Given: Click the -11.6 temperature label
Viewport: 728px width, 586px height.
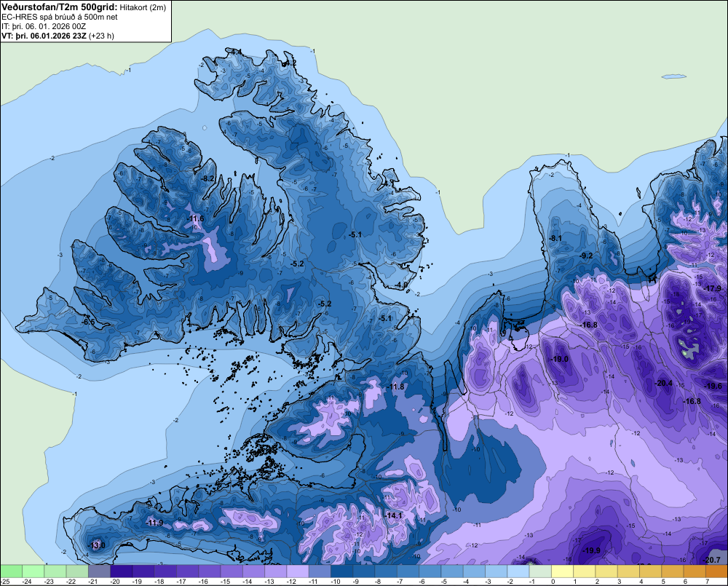Looking at the screenshot, I should [x=195, y=218].
